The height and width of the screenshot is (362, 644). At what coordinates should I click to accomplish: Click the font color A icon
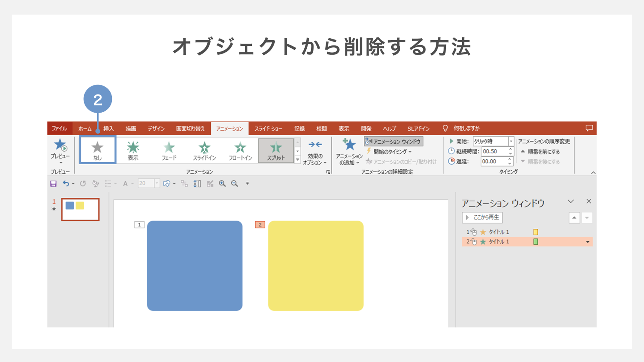point(125,184)
